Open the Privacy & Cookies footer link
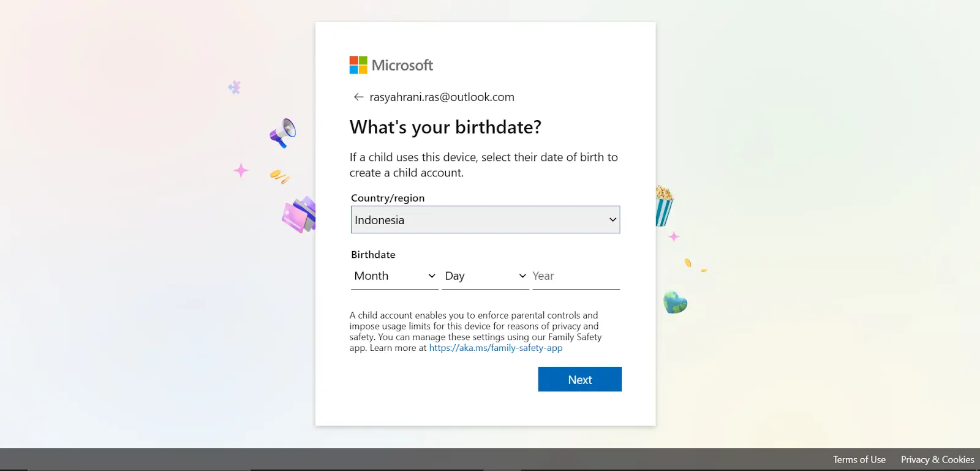 [937, 459]
